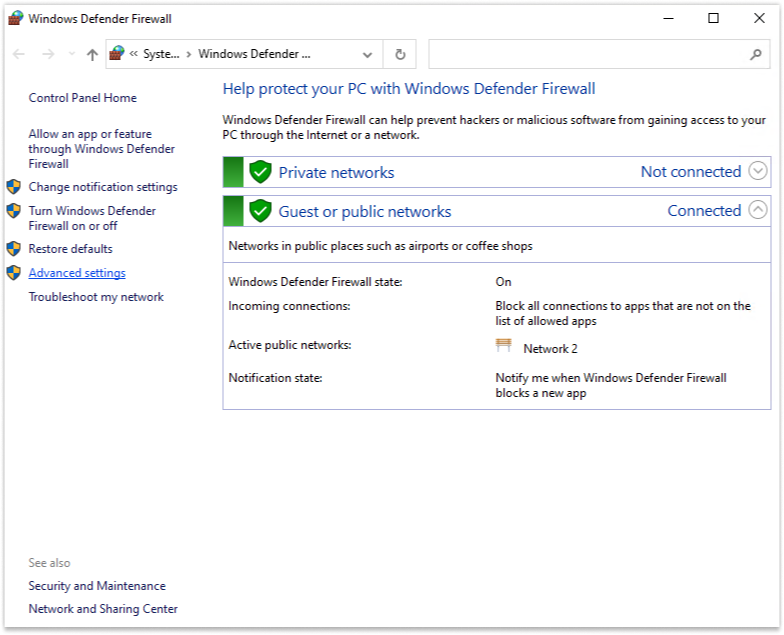Click the firewall icon in the address bar
This screenshot has height=635, width=784.
point(117,54)
